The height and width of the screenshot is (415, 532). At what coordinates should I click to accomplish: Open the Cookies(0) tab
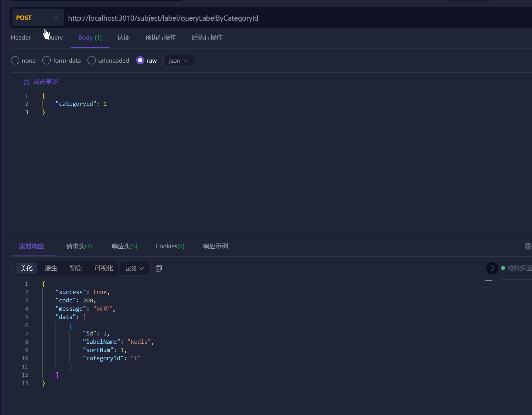pyautogui.click(x=170, y=246)
